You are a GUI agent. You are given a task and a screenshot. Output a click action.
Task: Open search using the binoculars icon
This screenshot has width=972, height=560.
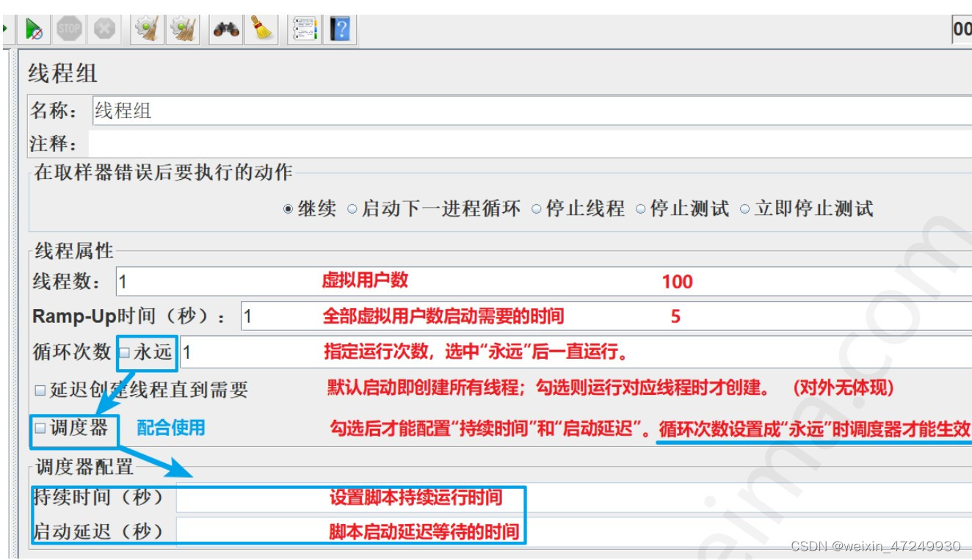226,29
